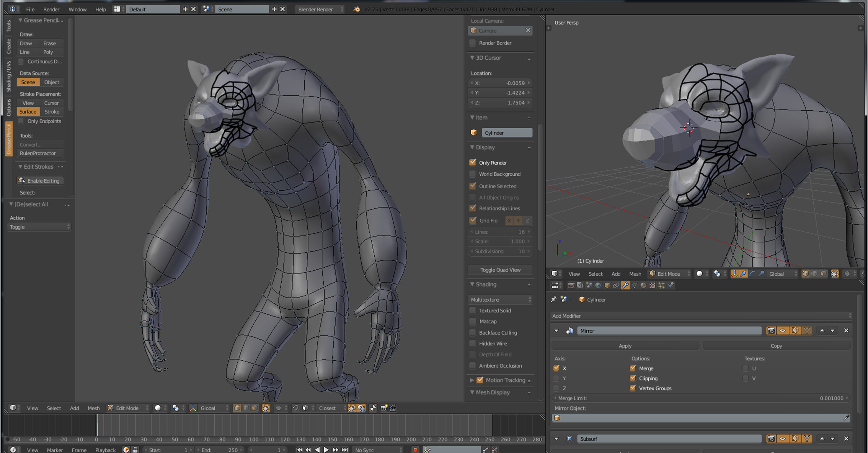
Task: Click the snap magnet toggle in left viewport
Action: pos(295,408)
